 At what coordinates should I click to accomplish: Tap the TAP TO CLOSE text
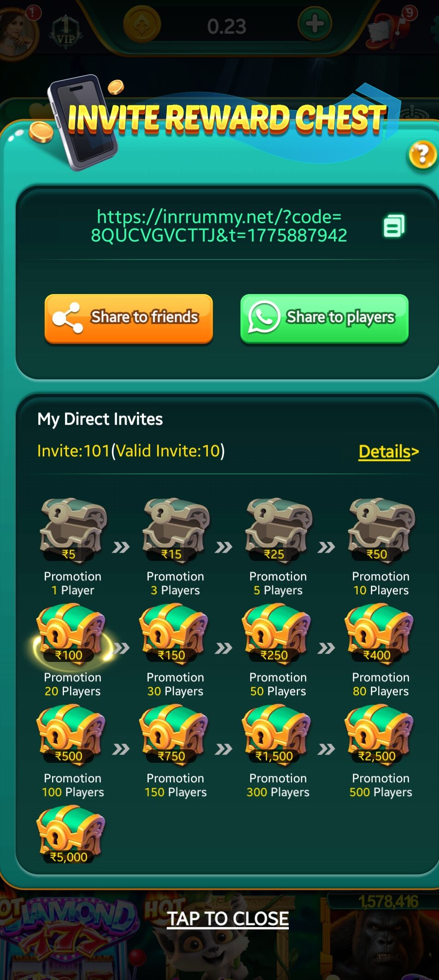(x=228, y=919)
